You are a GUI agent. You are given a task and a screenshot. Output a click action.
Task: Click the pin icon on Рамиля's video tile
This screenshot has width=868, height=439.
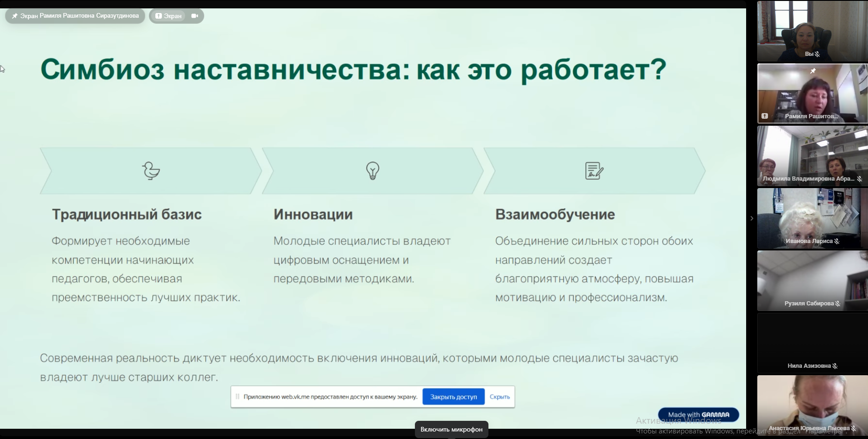813,71
